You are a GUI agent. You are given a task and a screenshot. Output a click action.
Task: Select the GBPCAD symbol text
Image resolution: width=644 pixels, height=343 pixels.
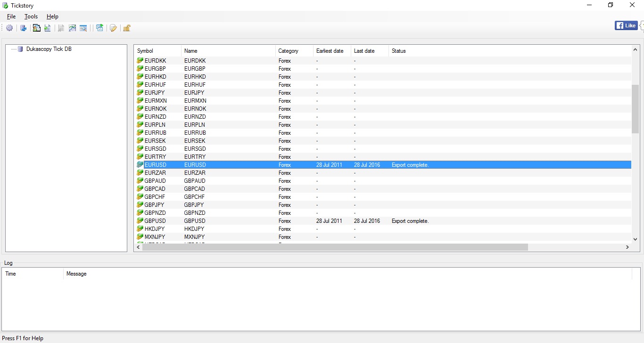coord(156,189)
